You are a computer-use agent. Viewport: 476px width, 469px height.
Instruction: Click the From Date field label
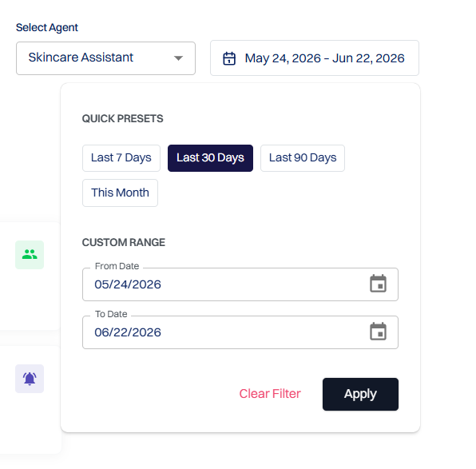pyautogui.click(x=117, y=266)
